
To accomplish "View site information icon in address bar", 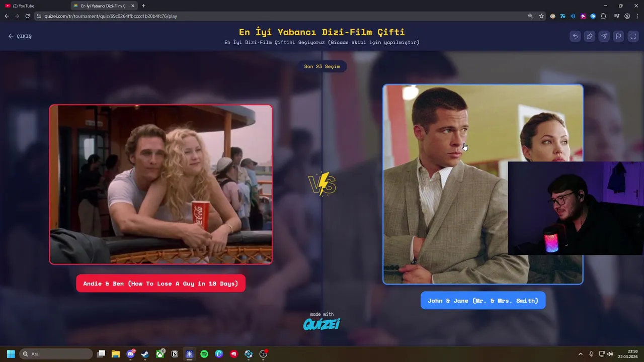I will [x=39, y=16].
